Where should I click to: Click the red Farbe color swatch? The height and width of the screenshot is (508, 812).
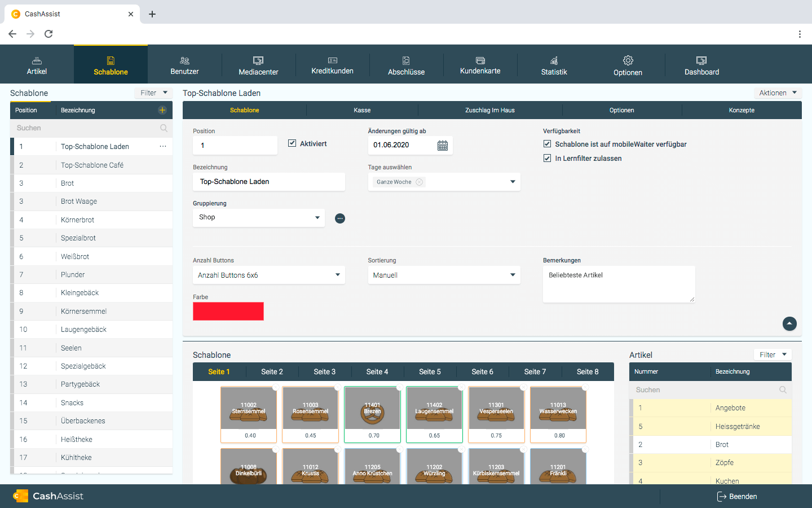tap(228, 311)
